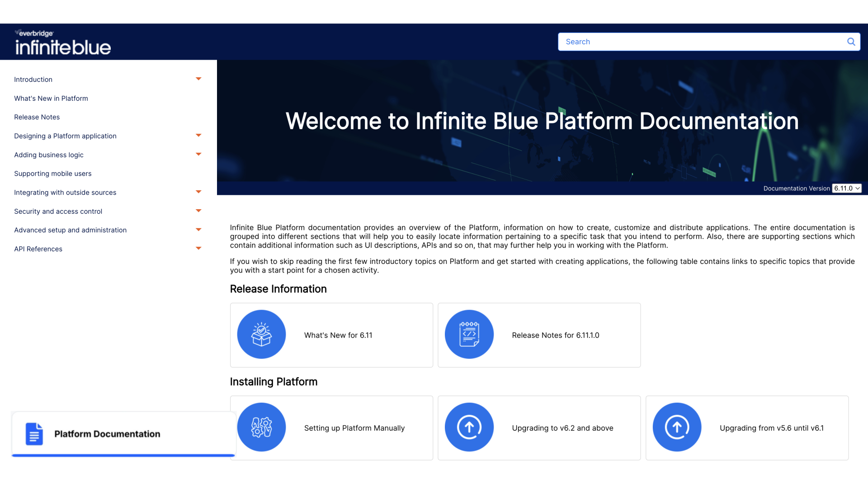This screenshot has width=868, height=488.
Task: Open Release Notes for 6.11.1.0 link
Action: (556, 335)
